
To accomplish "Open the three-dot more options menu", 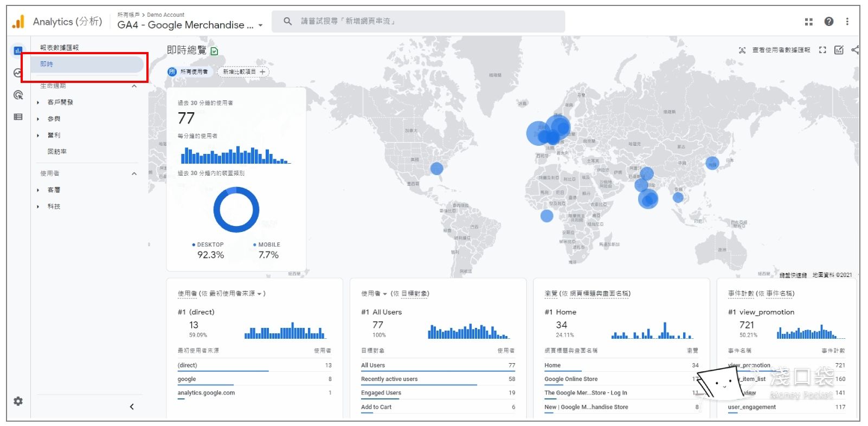I will (x=847, y=22).
